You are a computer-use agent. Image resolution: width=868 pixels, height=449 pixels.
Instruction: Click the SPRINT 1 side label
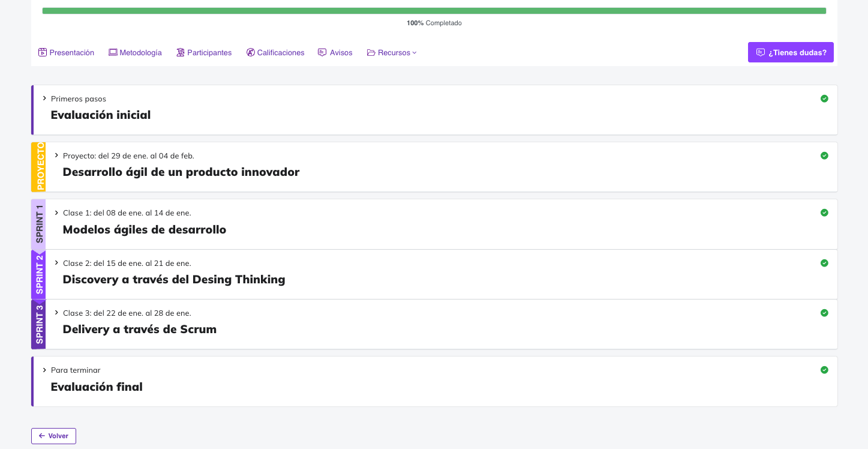pyautogui.click(x=39, y=224)
